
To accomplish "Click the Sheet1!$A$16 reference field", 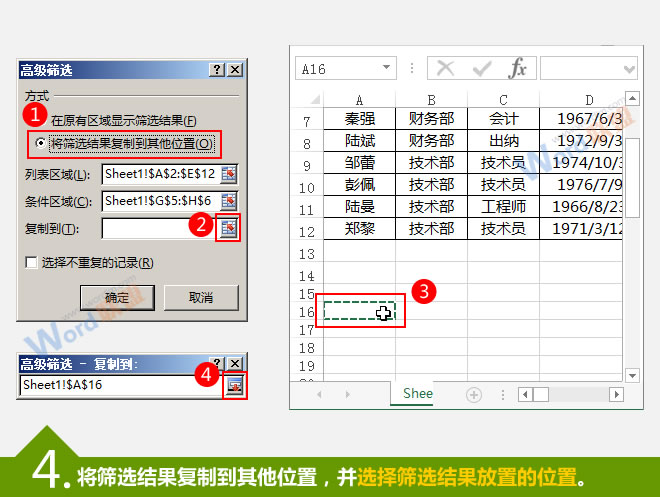I will 121,385.
